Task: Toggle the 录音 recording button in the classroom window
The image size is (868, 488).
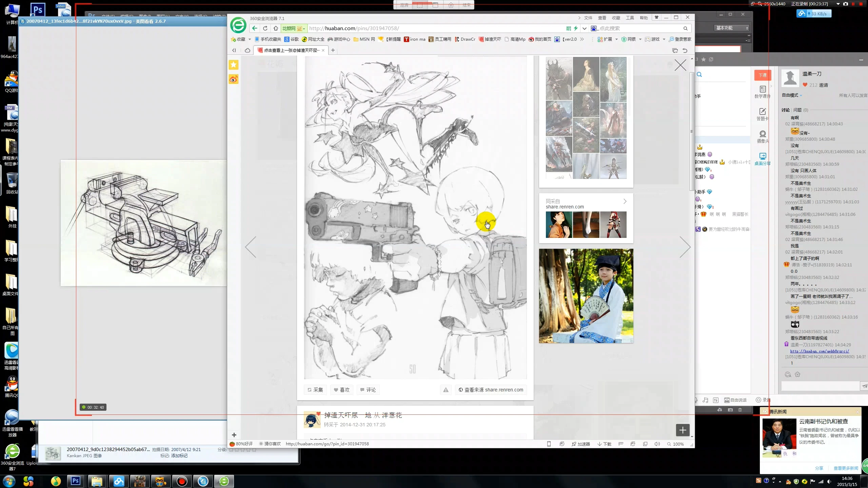Action: [x=763, y=400]
